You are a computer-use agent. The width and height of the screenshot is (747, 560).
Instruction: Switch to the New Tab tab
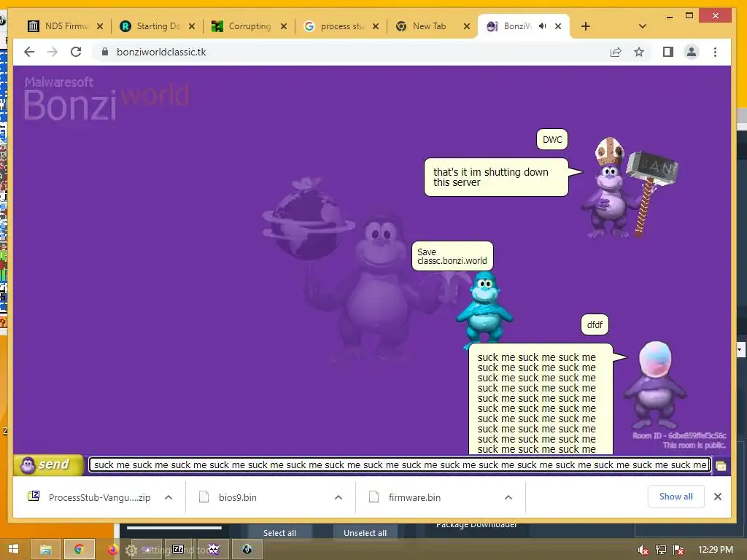pyautogui.click(x=427, y=26)
